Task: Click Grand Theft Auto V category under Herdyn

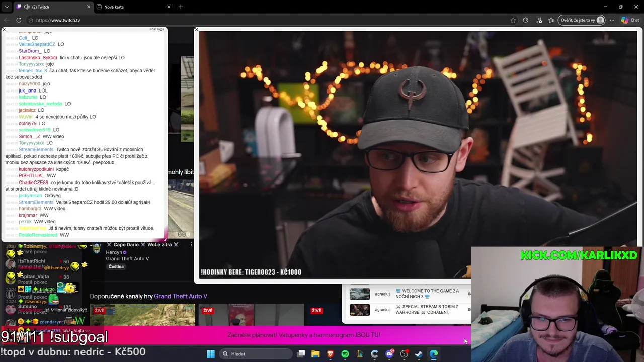Action: click(x=127, y=259)
